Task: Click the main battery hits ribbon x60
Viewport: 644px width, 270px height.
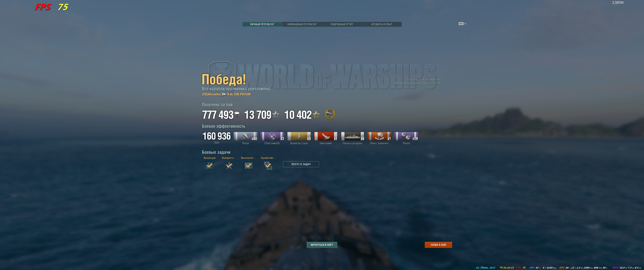Action: click(x=245, y=136)
